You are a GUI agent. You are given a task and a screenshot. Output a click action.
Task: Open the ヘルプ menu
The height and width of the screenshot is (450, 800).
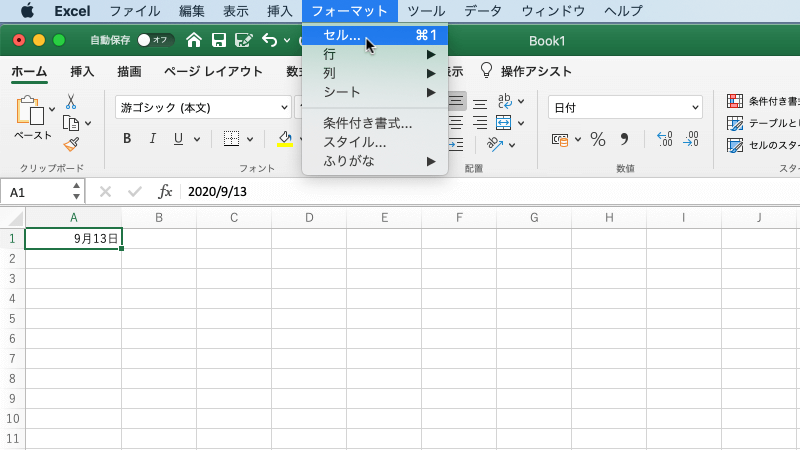(623, 11)
